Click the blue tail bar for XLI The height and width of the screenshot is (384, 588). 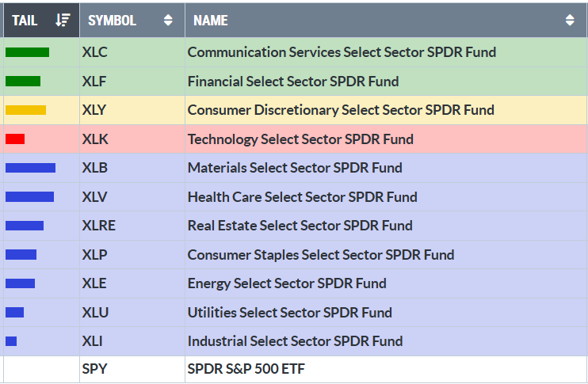[11, 341]
